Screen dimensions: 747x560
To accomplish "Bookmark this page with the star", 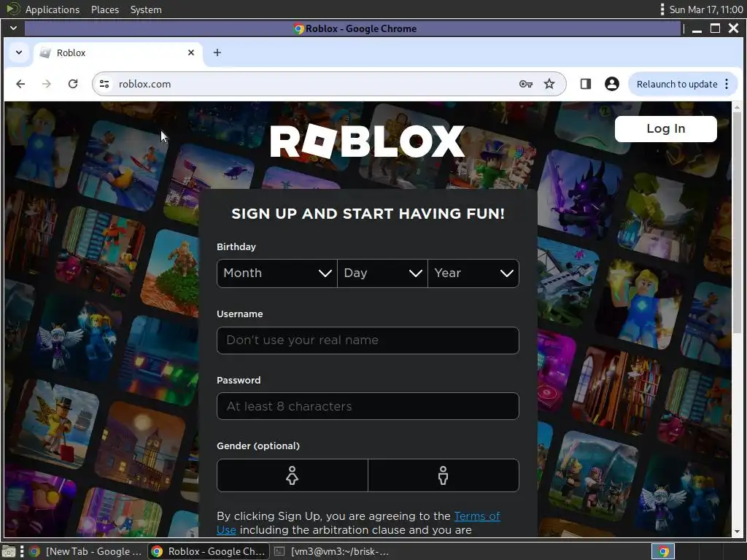I will (x=549, y=84).
